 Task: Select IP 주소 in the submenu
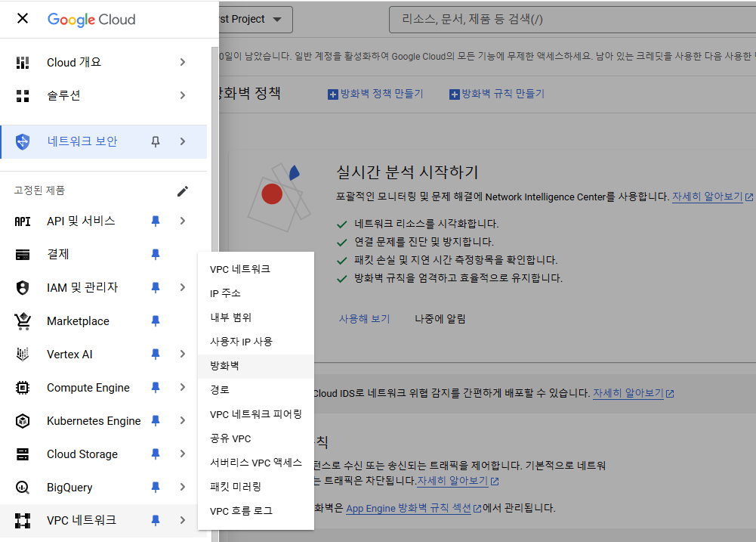[x=255, y=293]
